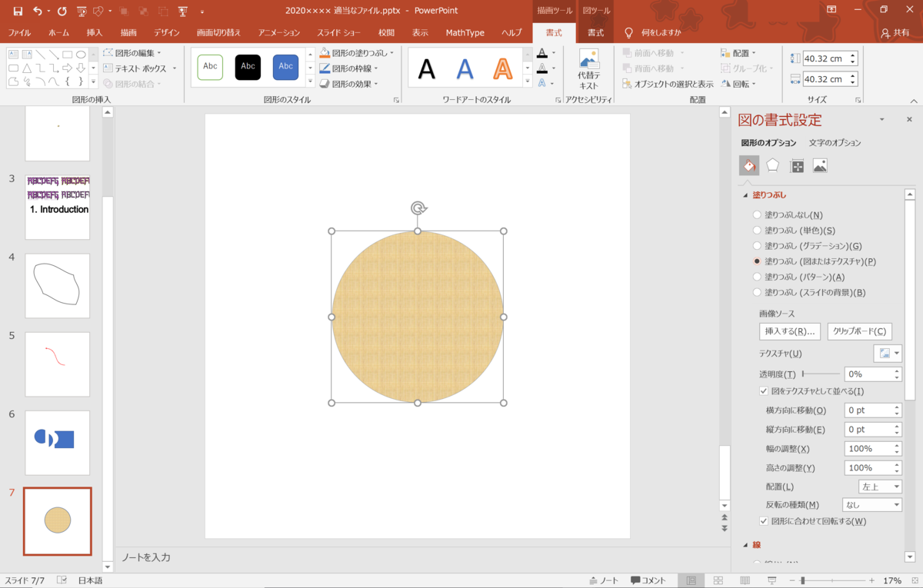Open the Animations (アニメーション) tab
The height and width of the screenshot is (588, 923).
pyautogui.click(x=279, y=33)
